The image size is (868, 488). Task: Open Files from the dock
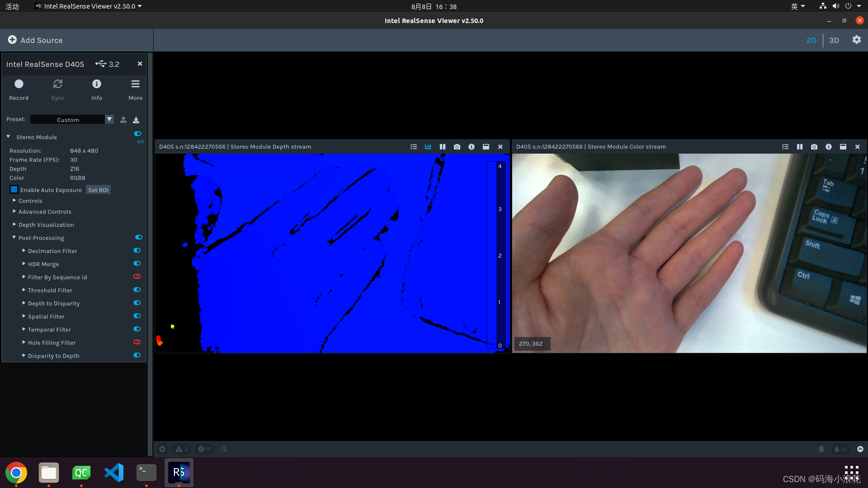pyautogui.click(x=49, y=473)
